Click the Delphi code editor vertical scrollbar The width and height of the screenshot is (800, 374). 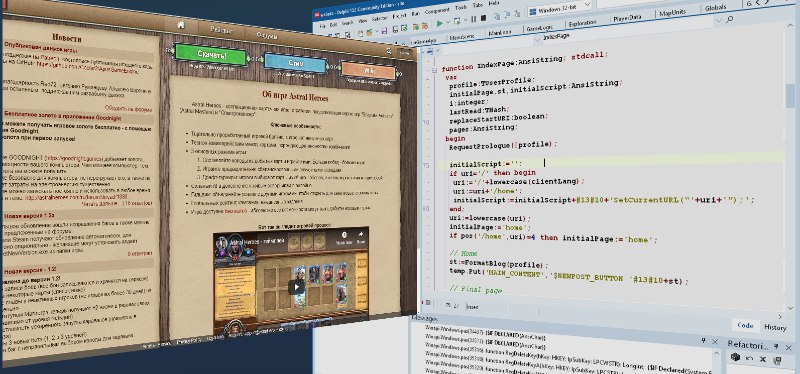coord(790,97)
